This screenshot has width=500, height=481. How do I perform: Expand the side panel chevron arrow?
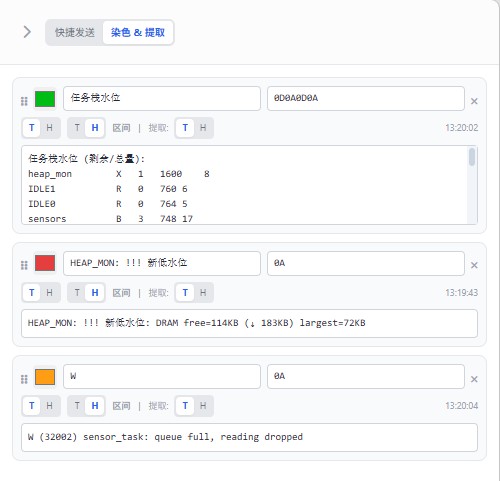point(27,32)
